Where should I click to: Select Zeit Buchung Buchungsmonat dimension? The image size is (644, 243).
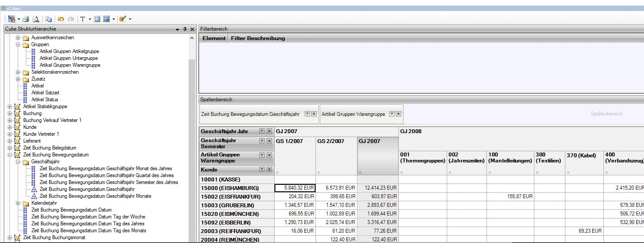point(54,237)
